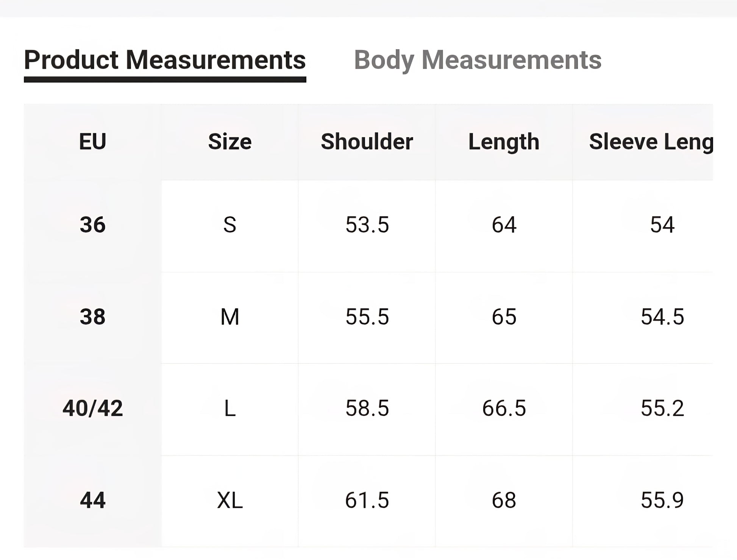Click sleeve length value 55.9
Screen dimensions: 737x560
[x=662, y=500]
